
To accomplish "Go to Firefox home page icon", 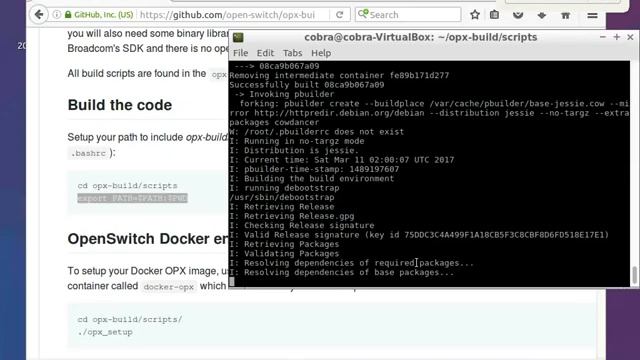I will pos(565,16).
